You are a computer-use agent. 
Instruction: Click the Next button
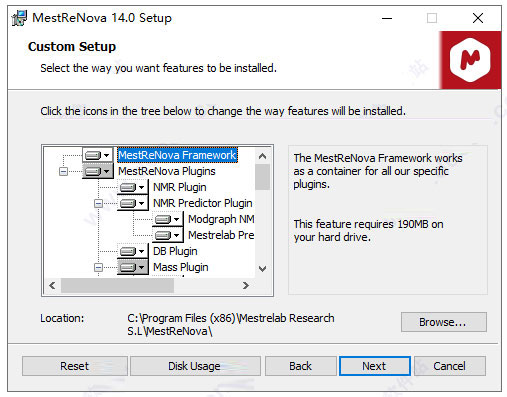pyautogui.click(x=375, y=366)
